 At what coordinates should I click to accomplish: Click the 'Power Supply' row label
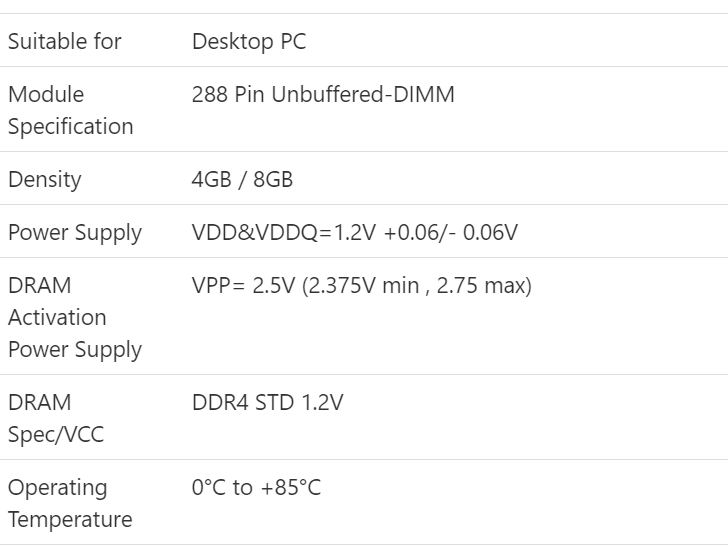tap(75, 233)
